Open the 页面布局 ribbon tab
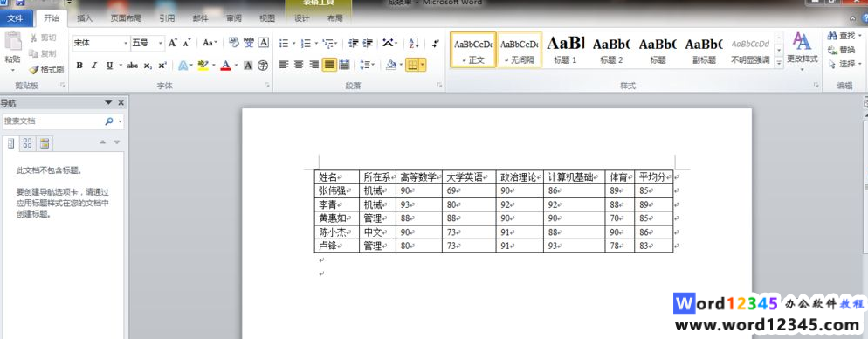 126,18
